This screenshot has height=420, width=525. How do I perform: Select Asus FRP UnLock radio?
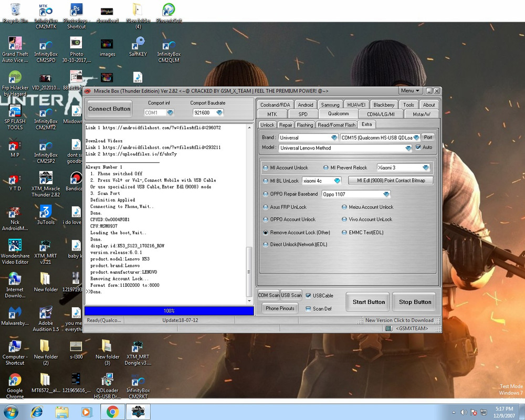[266, 207]
